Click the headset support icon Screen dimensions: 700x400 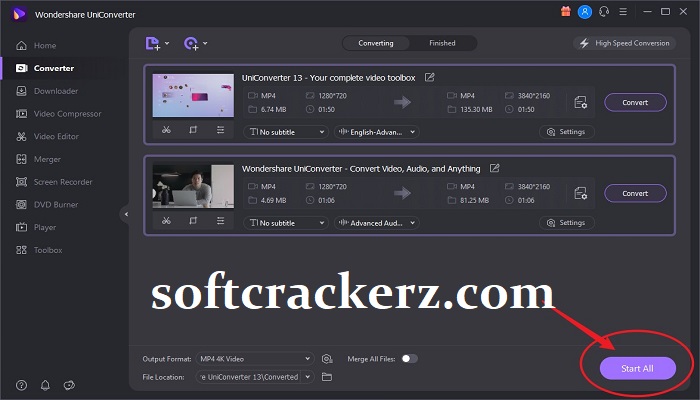coord(604,12)
